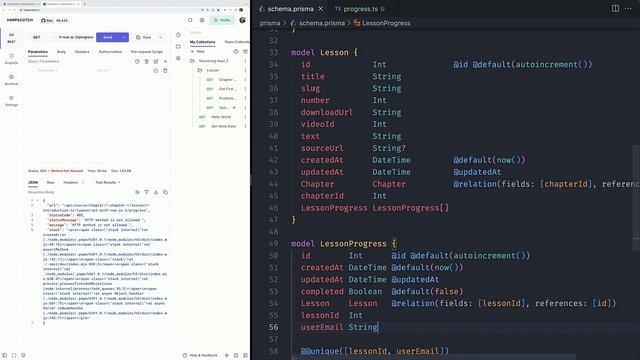
Task: Add a new query parameter with the plus icon
Action: pos(165,61)
